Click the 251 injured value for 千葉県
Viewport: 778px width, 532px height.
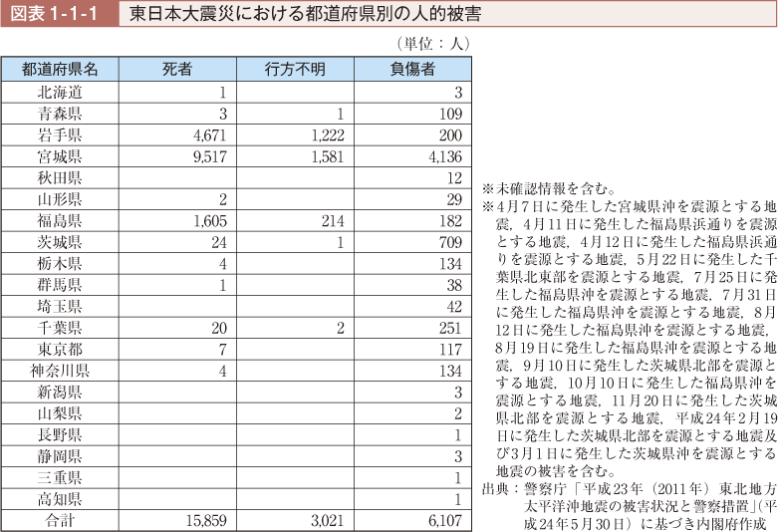coord(450,328)
